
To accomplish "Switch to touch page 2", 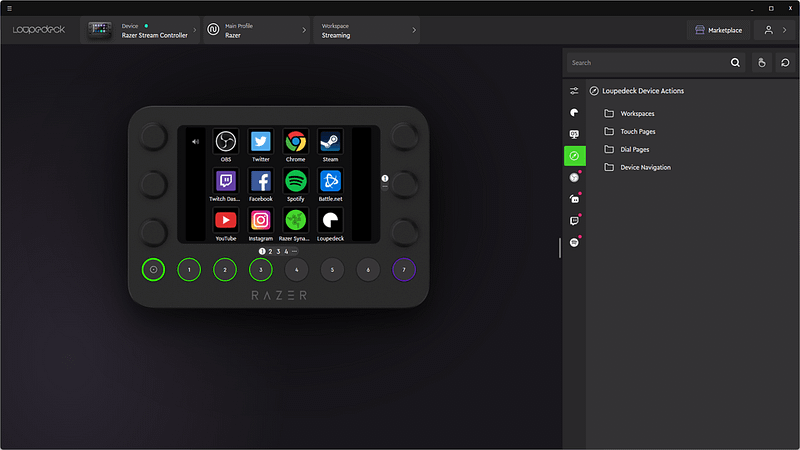I will coord(270,251).
